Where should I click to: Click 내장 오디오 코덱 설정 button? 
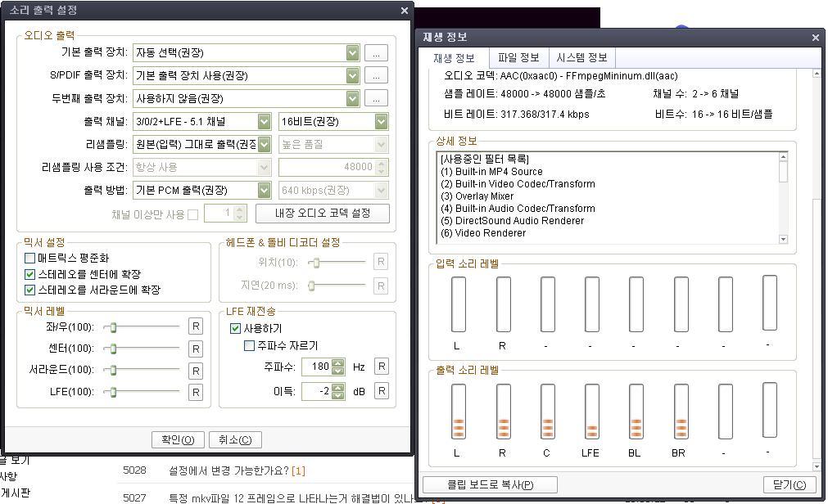[323, 214]
